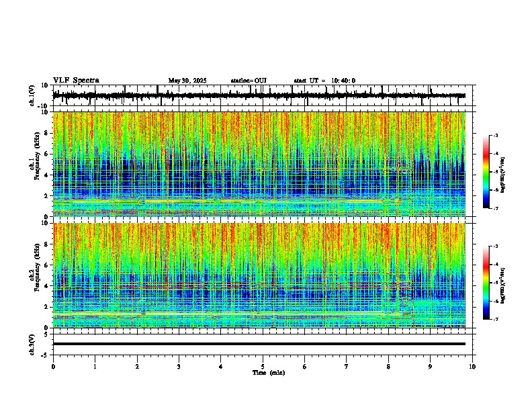Click the time axis tick label "8"
This screenshot has width=532, height=411.
click(x=388, y=367)
